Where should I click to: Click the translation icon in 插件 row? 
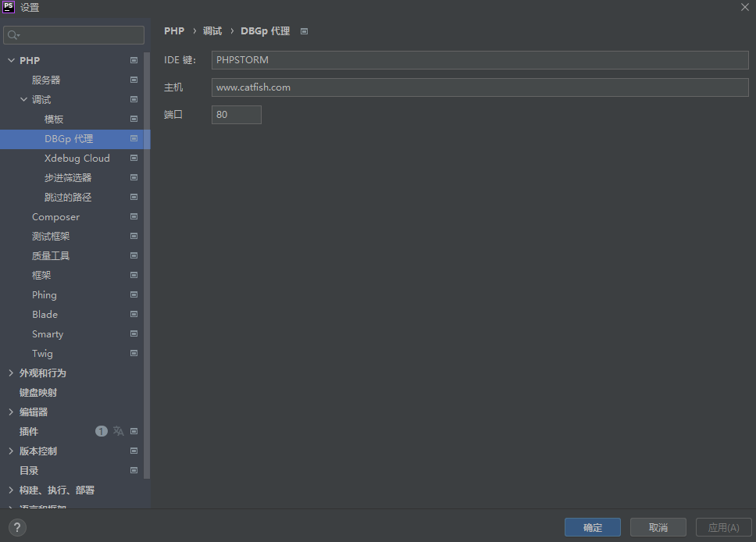(x=118, y=431)
